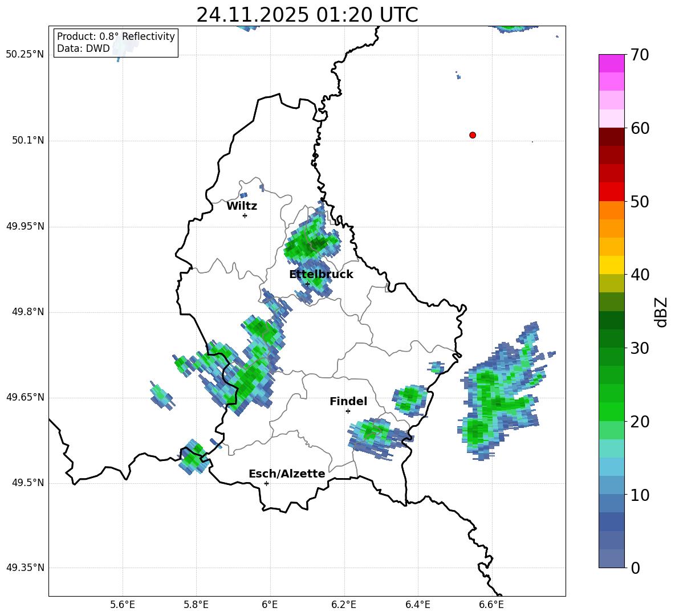Click the dBZ colorbar axis label
The image size is (675, 616).
tap(661, 312)
